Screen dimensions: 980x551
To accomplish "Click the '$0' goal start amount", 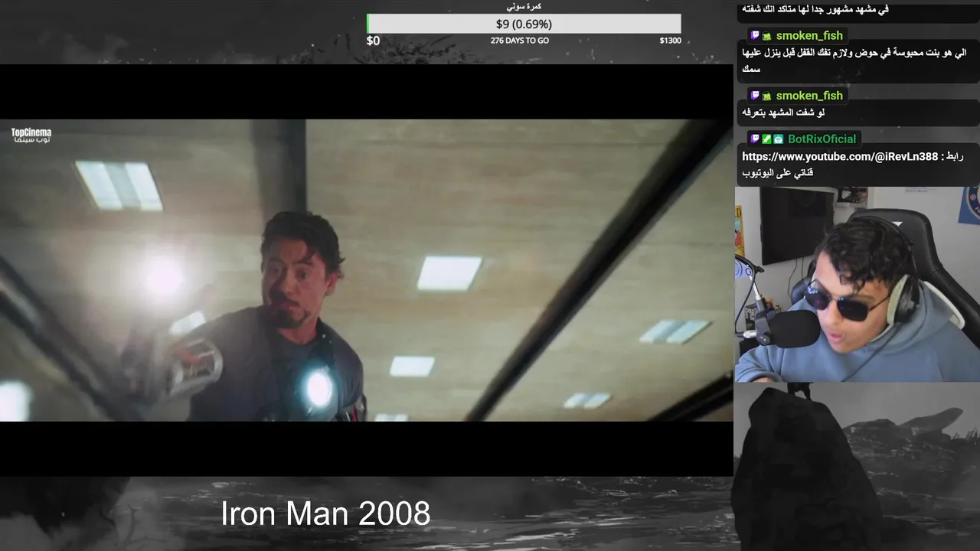I will coord(373,41).
